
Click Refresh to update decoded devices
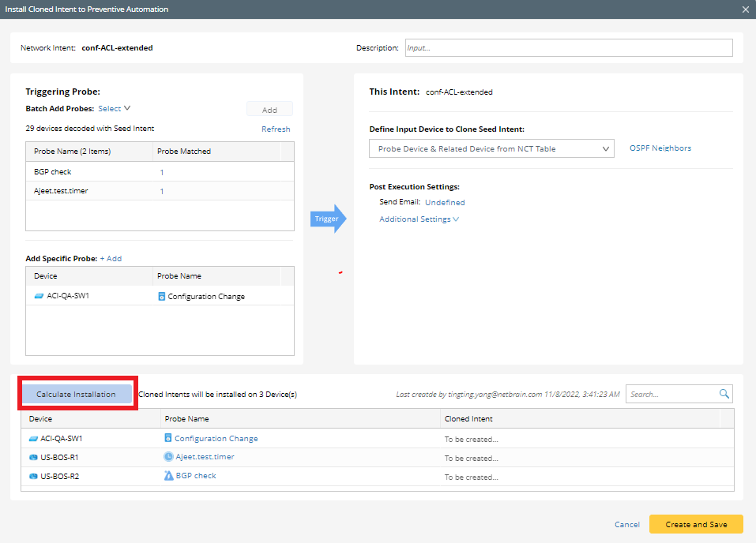[x=275, y=129]
